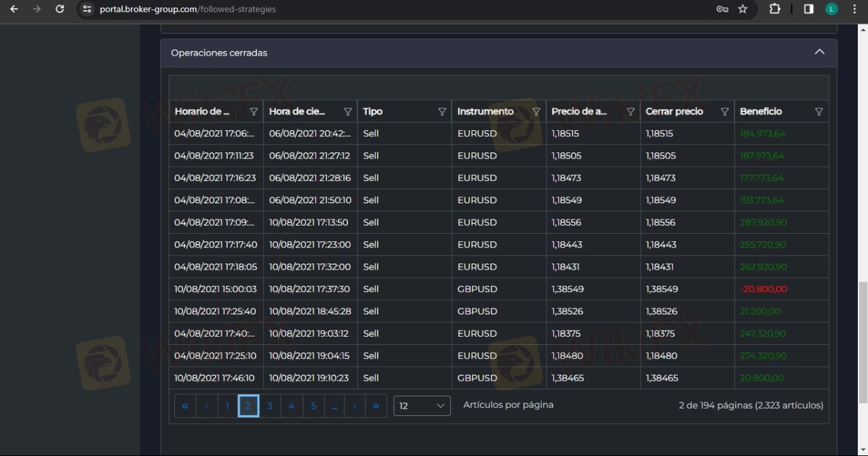Open filter for Precio de apertura column
The image size is (868, 456).
631,112
